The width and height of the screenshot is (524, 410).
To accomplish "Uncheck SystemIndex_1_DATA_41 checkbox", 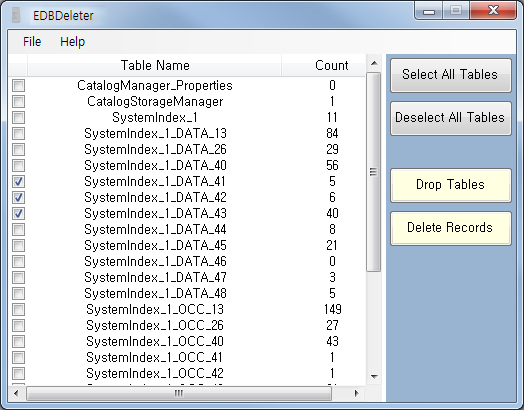I will [x=18, y=181].
